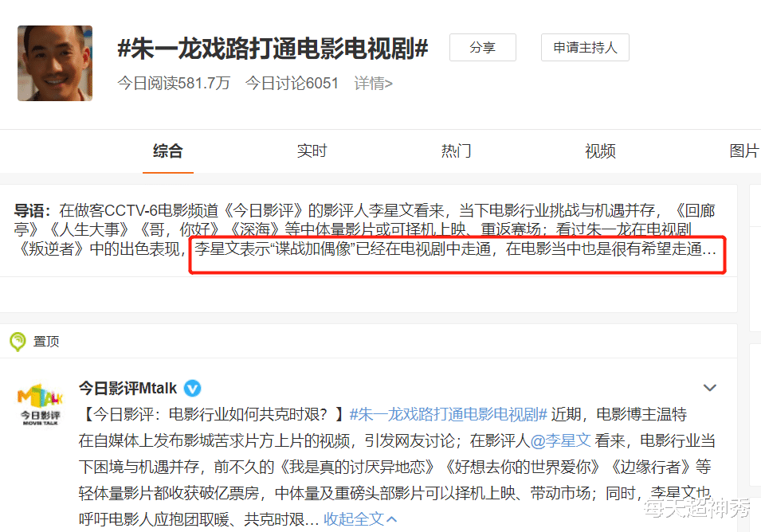Image resolution: width=761 pixels, height=532 pixels.
Task: Open the 图片 tab
Action: [x=744, y=151]
